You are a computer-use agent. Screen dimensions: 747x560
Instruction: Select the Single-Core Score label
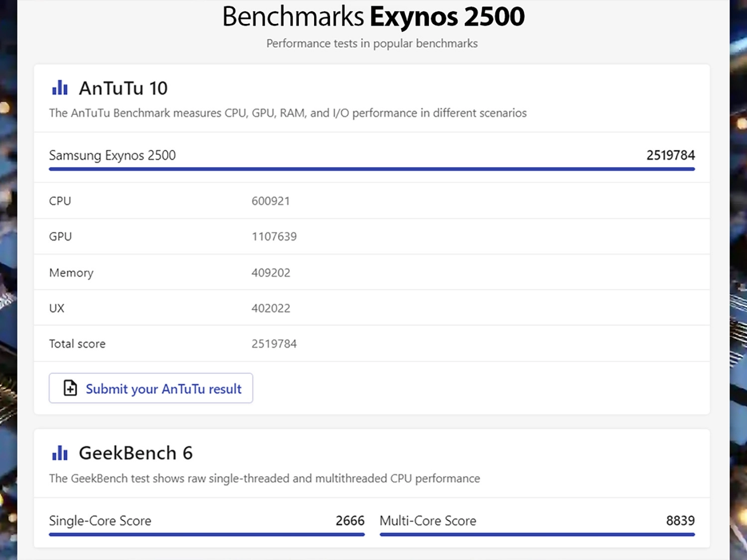click(x=100, y=521)
